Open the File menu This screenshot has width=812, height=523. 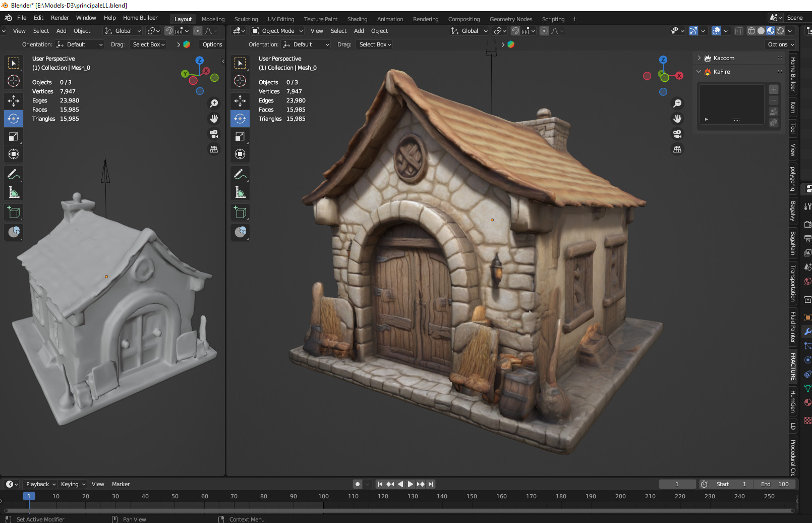point(22,18)
